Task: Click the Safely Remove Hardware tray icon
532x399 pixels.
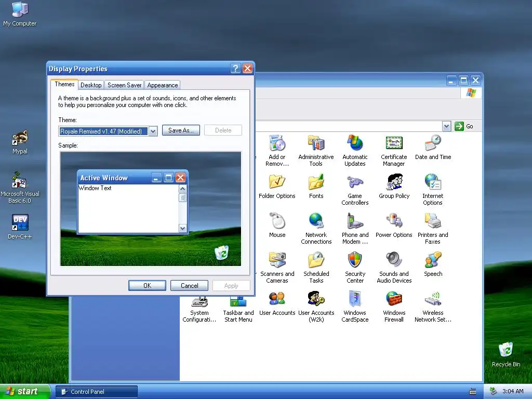Action: tap(493, 391)
